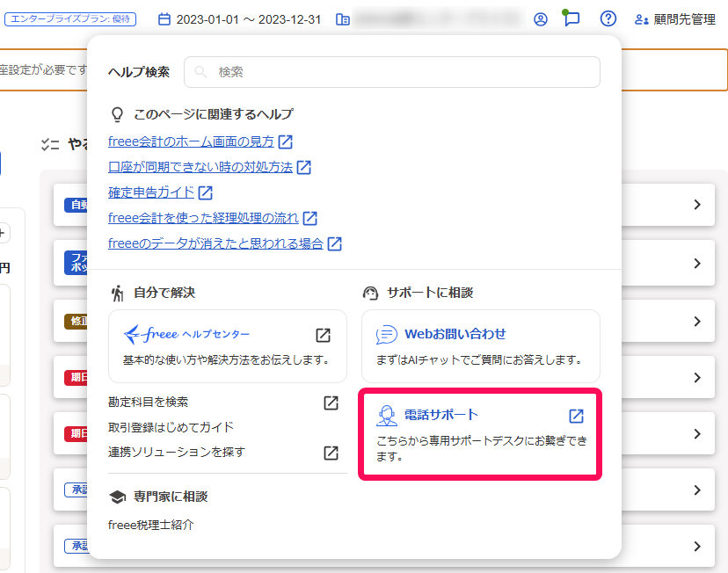
Task: Click external icon next to 口座が同期できない時
Action: point(303,167)
